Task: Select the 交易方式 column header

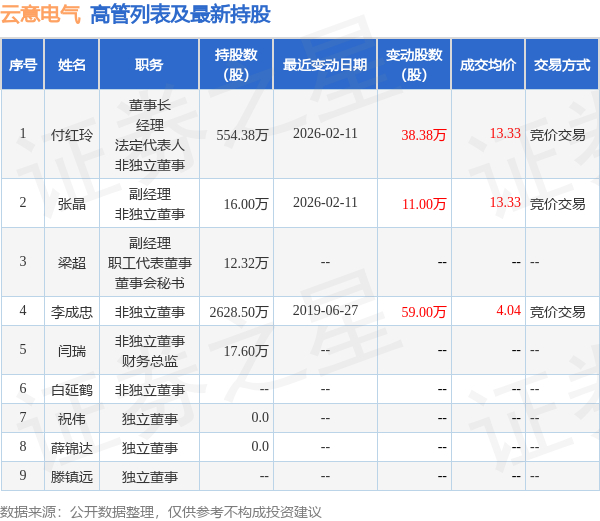Action: click(562, 65)
